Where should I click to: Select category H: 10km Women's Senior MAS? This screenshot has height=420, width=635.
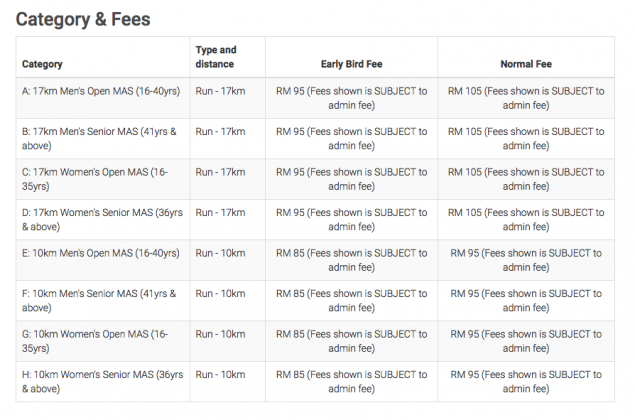coord(102,382)
